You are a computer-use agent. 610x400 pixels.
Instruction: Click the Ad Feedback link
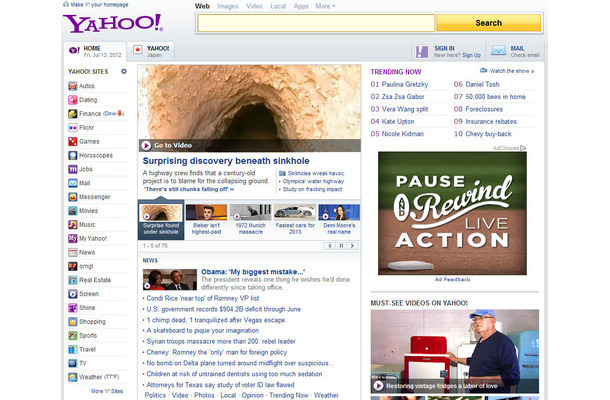click(x=452, y=279)
